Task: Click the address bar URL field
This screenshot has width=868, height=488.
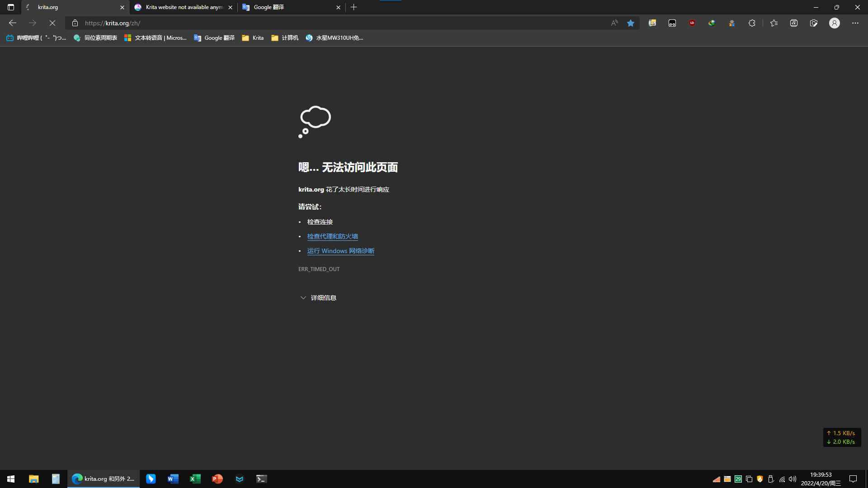Action: pos(316,23)
